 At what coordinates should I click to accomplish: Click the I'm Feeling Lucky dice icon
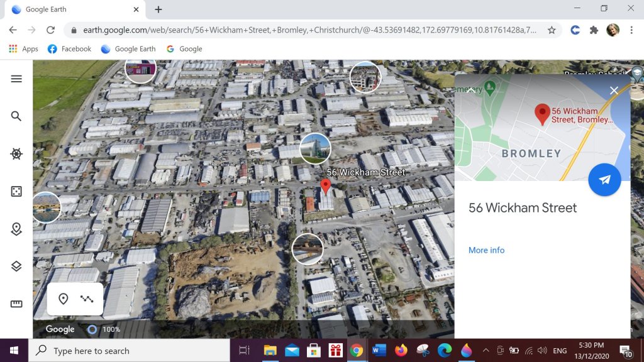click(x=16, y=192)
